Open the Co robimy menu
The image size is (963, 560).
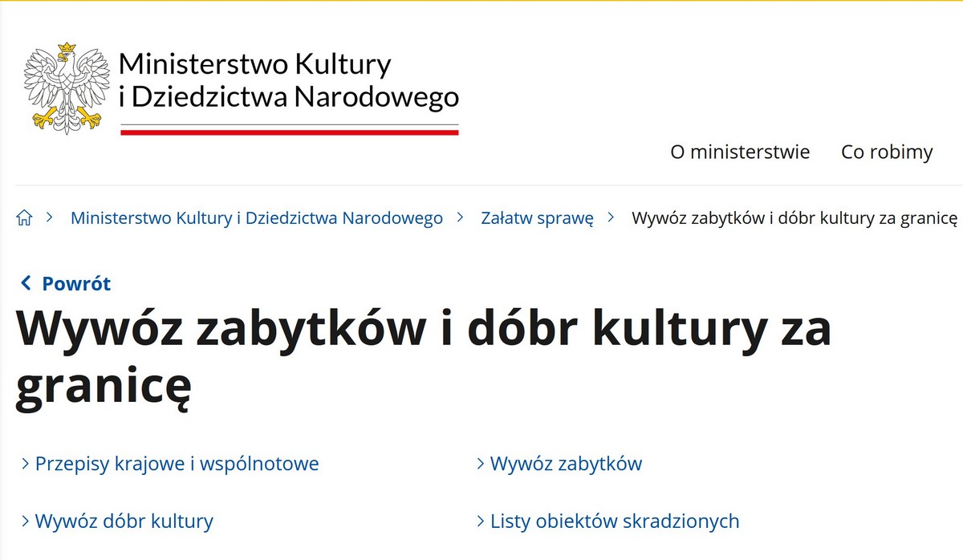[x=887, y=152]
